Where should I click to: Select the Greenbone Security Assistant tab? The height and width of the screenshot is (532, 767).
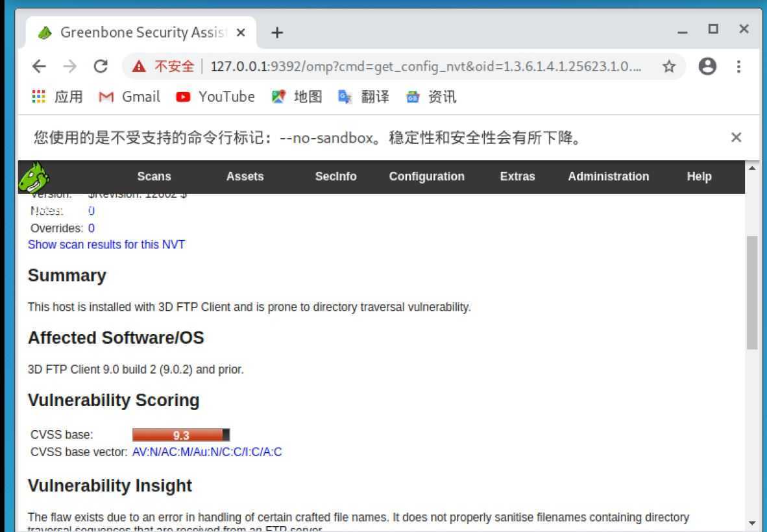click(x=141, y=32)
